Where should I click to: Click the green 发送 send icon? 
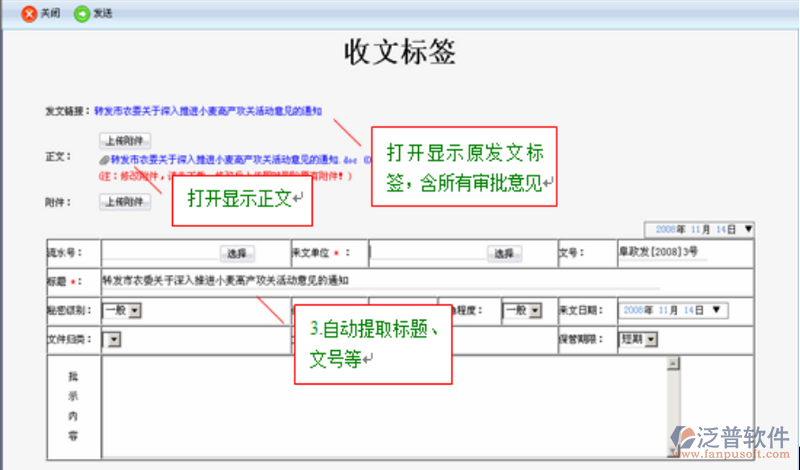[x=82, y=14]
